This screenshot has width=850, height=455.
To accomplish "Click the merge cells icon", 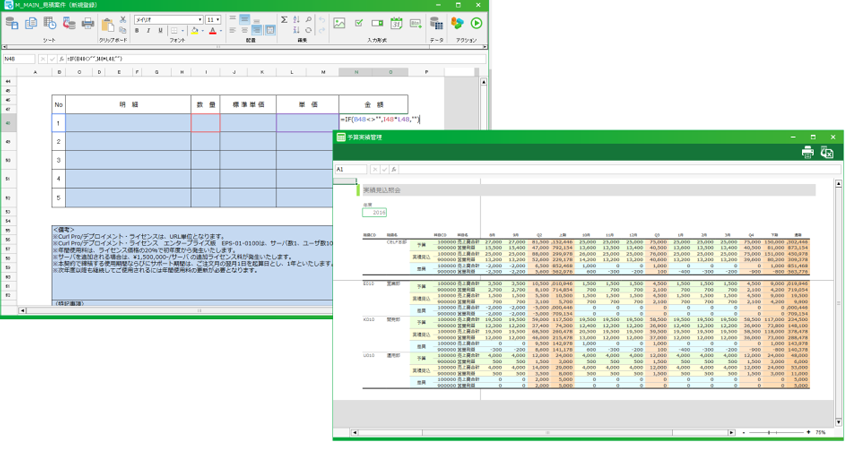I will point(270,30).
